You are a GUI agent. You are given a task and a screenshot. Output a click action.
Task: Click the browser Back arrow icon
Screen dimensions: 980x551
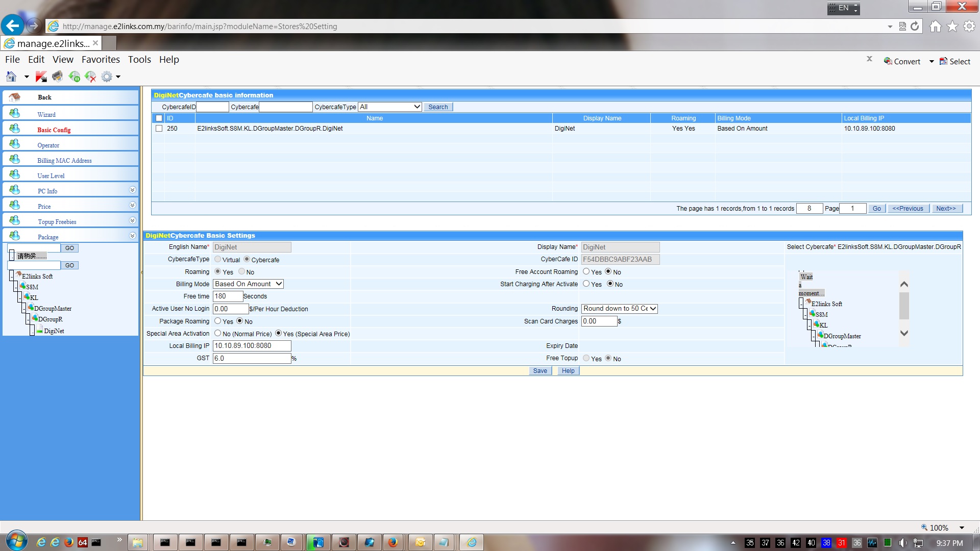click(x=13, y=26)
